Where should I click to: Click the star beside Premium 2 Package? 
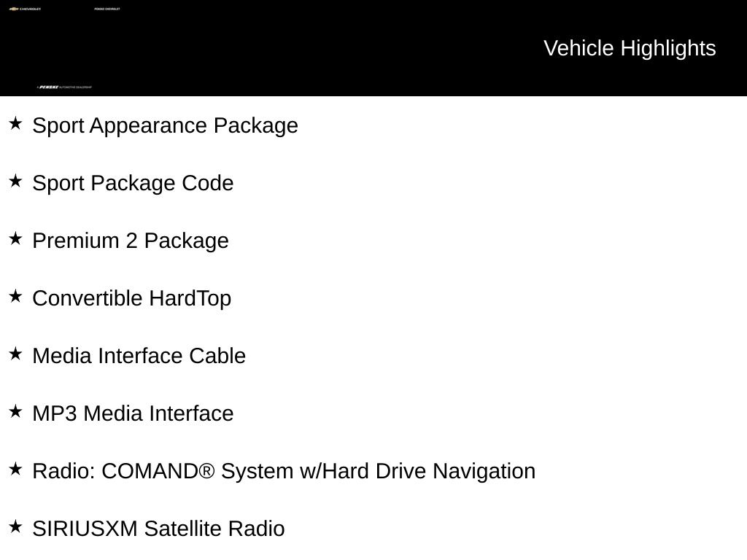(15, 238)
